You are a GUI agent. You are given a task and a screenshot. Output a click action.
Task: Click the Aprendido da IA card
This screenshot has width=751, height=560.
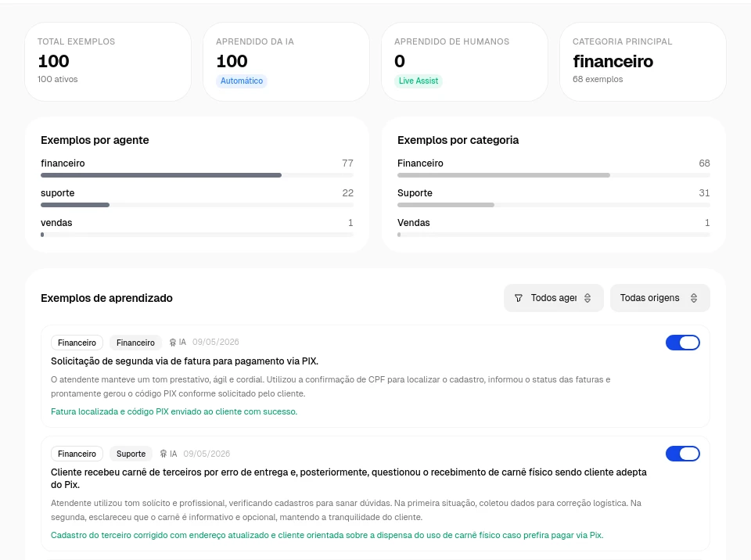(286, 62)
